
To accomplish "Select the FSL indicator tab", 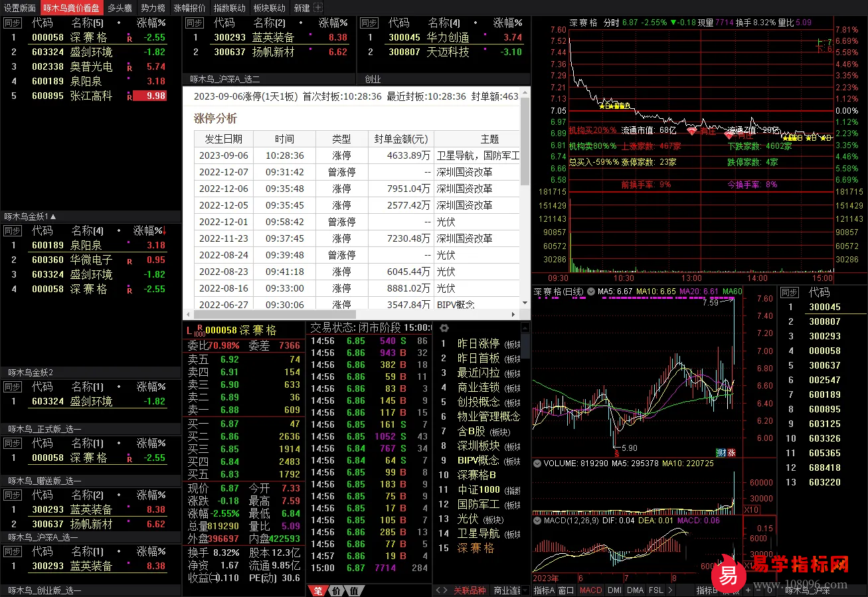I will pyautogui.click(x=655, y=590).
